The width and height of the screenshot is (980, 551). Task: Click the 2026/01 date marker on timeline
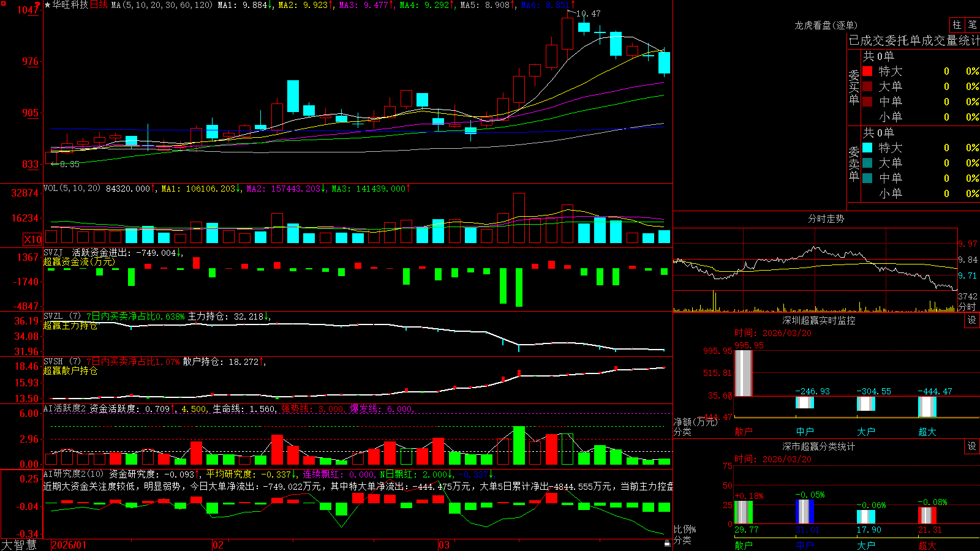[69, 545]
